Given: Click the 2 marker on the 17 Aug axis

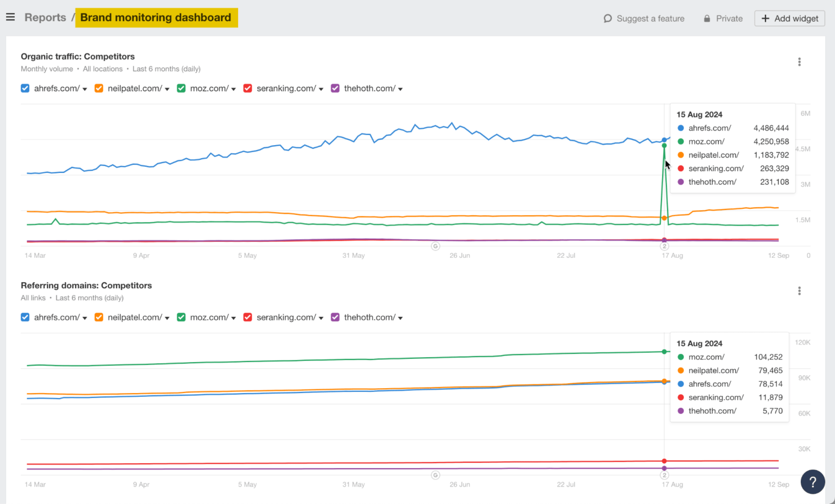Looking at the screenshot, I should click(664, 246).
